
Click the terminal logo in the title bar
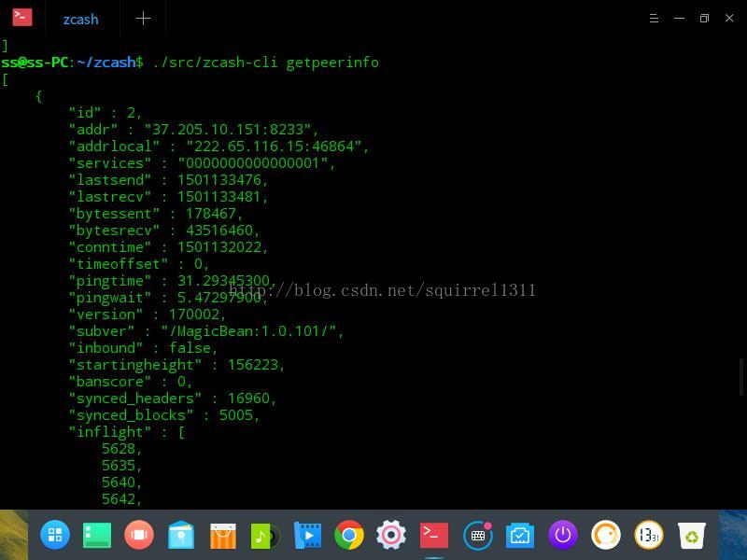point(21,18)
